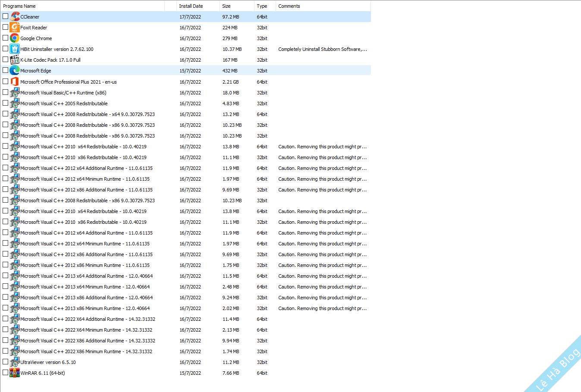Click the WinRAR application icon

(x=15, y=373)
